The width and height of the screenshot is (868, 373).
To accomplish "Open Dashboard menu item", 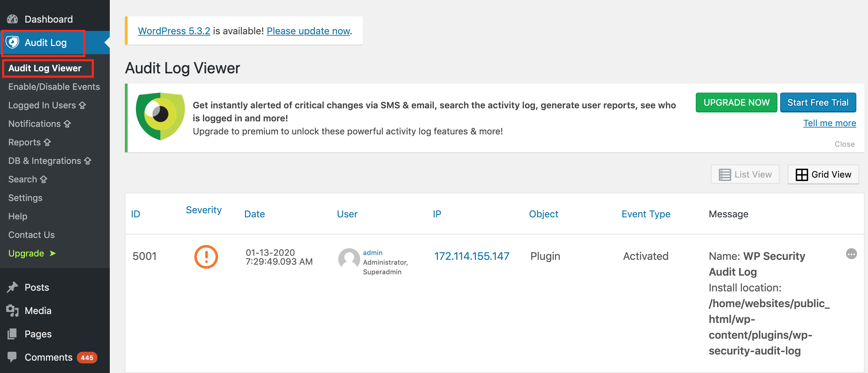I will [49, 19].
